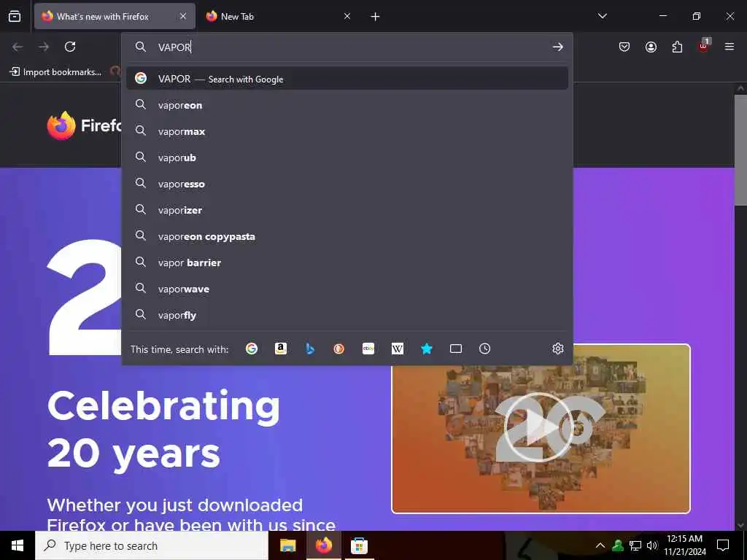Viewport: 747px width, 560px height.
Task: Close What's new with Firefox tab
Action: [183, 16]
